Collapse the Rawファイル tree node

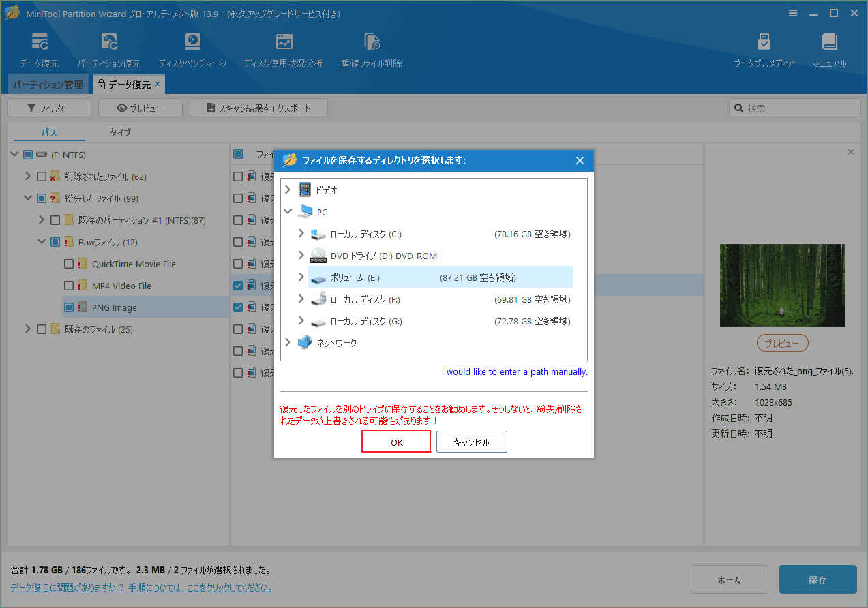click(x=42, y=242)
